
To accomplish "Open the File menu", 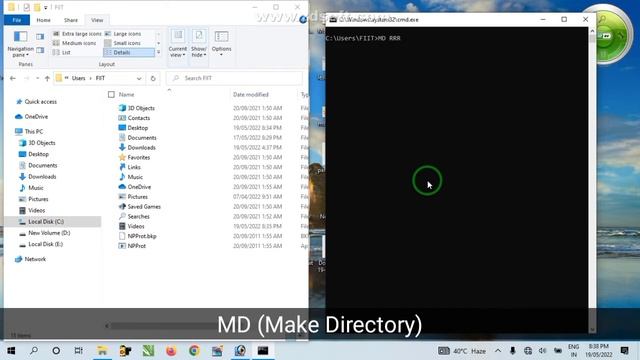I will pos(17,20).
